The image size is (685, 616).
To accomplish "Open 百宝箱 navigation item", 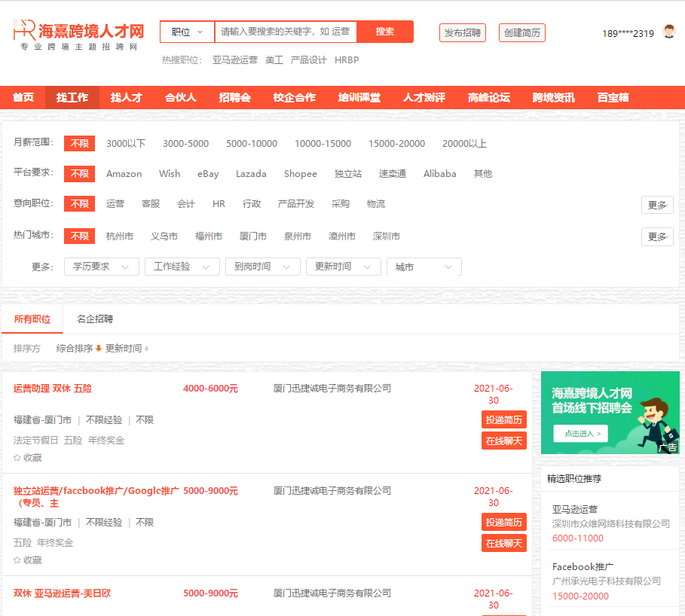I will pos(613,97).
